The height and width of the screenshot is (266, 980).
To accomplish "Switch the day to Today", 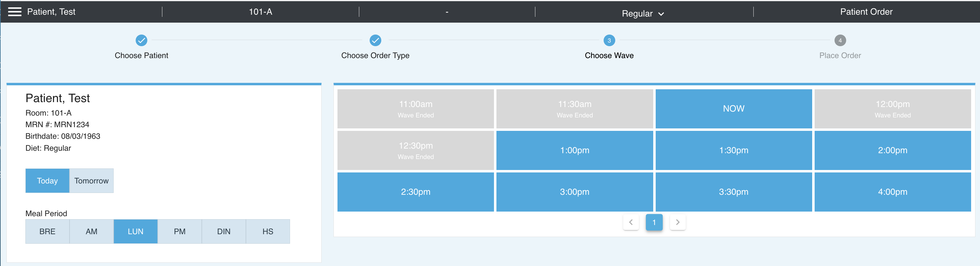I will click(47, 181).
